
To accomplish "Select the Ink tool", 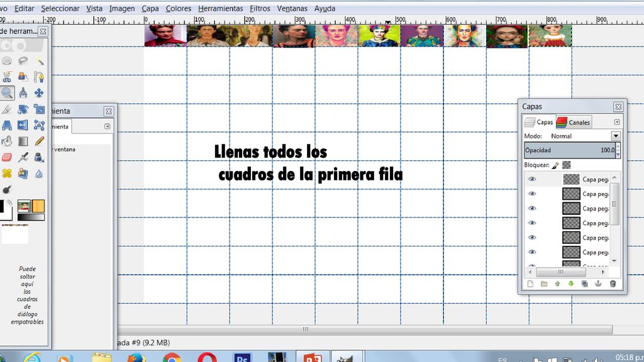I will click(x=39, y=157).
